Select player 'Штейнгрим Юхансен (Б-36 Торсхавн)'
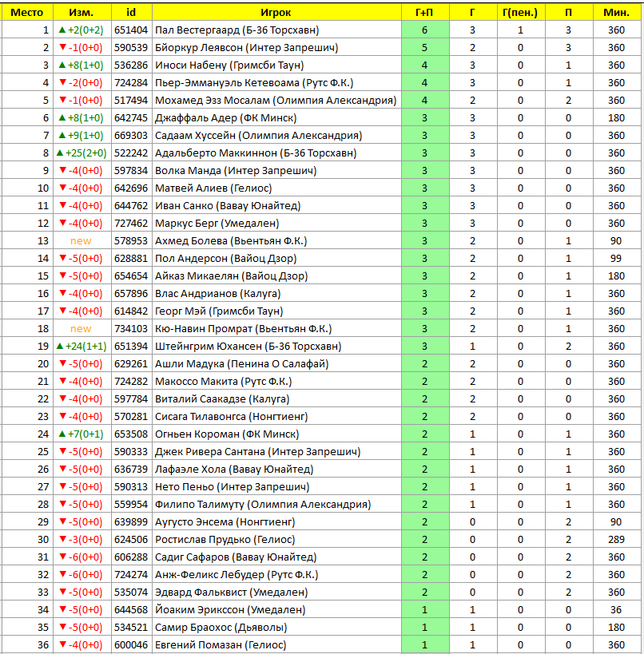The image size is (644, 654). tap(248, 346)
